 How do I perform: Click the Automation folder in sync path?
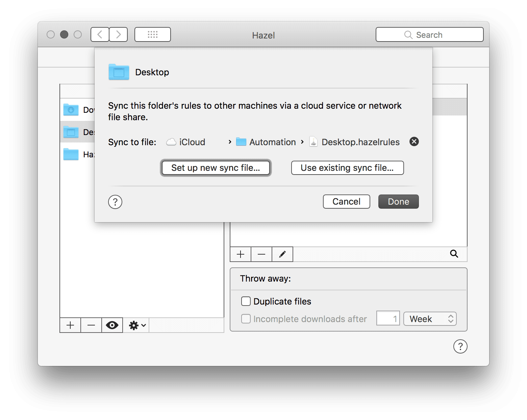pos(266,142)
